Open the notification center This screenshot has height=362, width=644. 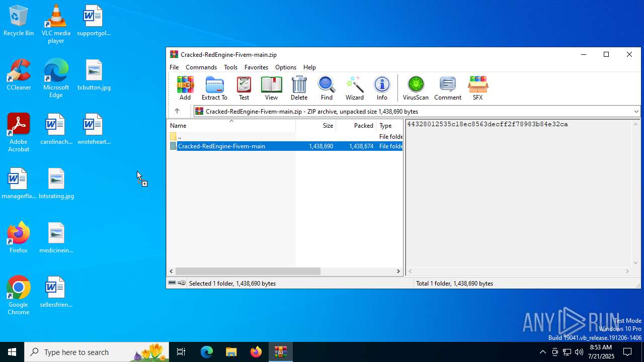pyautogui.click(x=627, y=352)
